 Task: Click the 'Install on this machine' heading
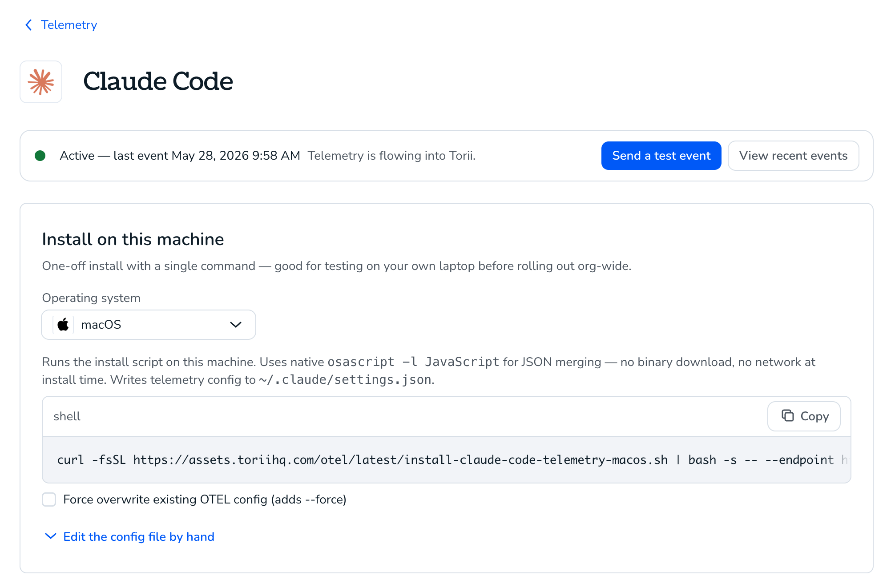[x=133, y=239]
